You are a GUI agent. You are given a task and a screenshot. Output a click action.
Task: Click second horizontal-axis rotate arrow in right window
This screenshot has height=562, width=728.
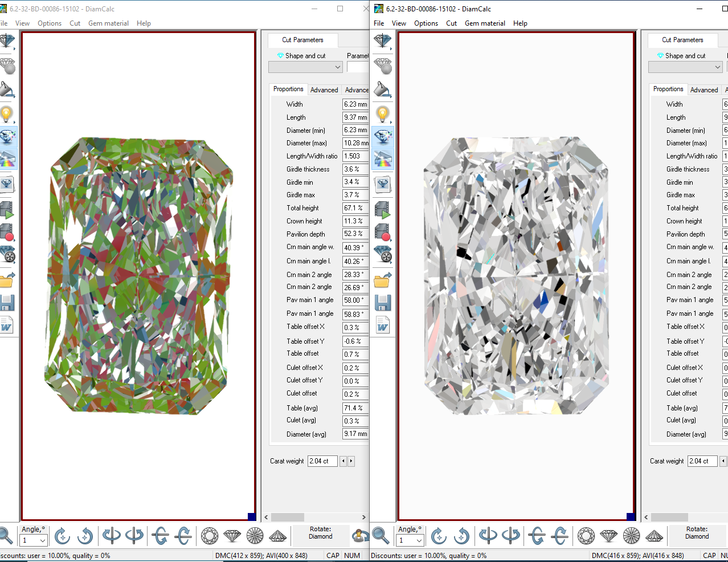click(560, 536)
